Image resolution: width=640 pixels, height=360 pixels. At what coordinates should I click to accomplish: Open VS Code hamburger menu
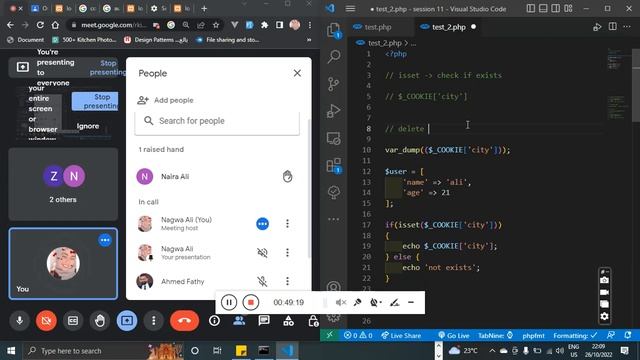(350, 9)
